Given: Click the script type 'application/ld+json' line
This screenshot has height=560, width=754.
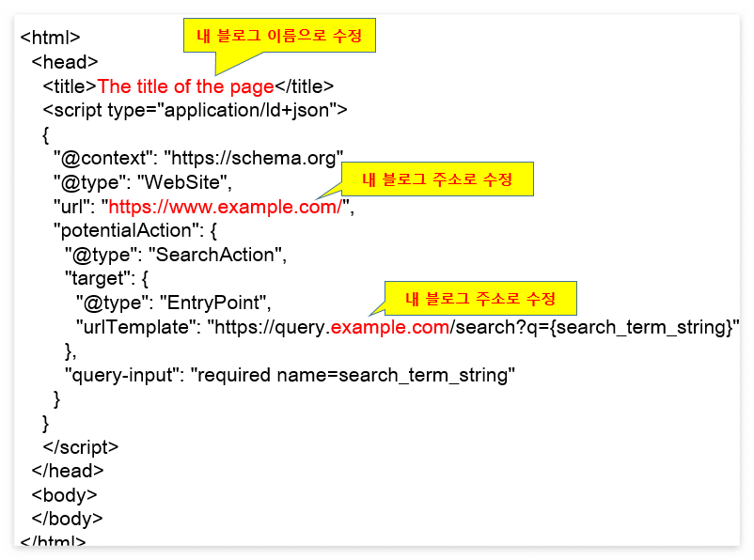Looking at the screenshot, I should tap(195, 111).
